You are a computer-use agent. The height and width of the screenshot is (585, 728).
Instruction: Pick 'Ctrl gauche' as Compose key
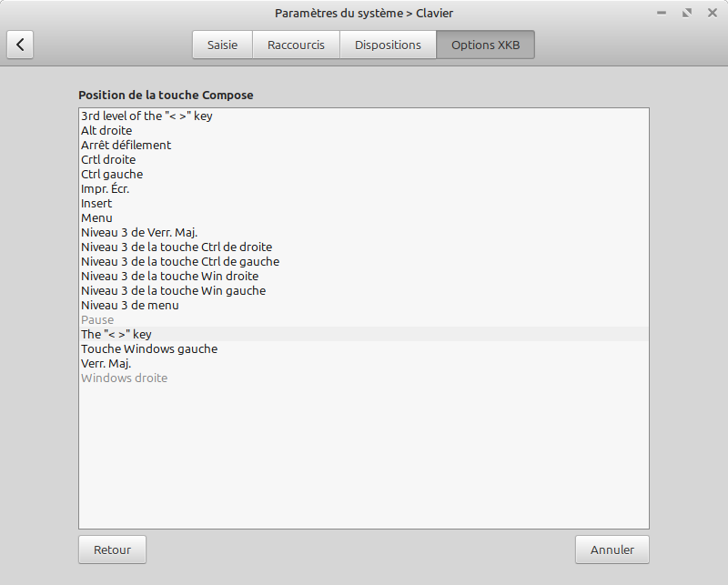coord(112,175)
